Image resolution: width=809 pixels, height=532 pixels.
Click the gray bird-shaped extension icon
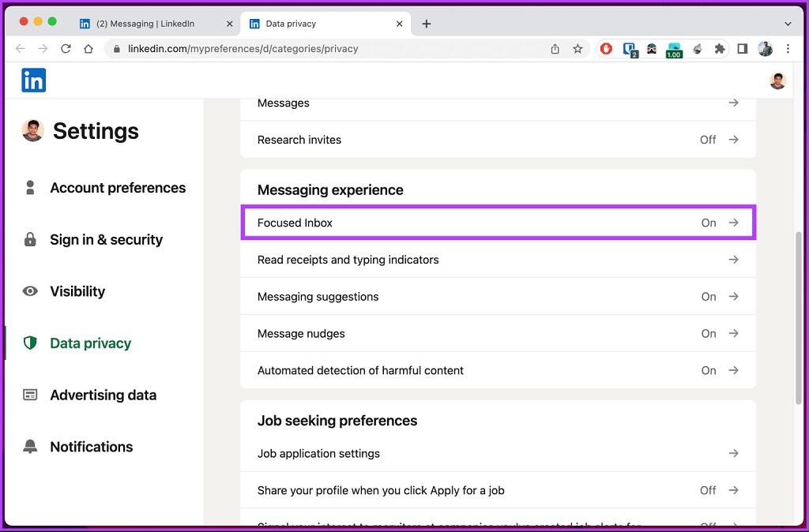click(697, 49)
